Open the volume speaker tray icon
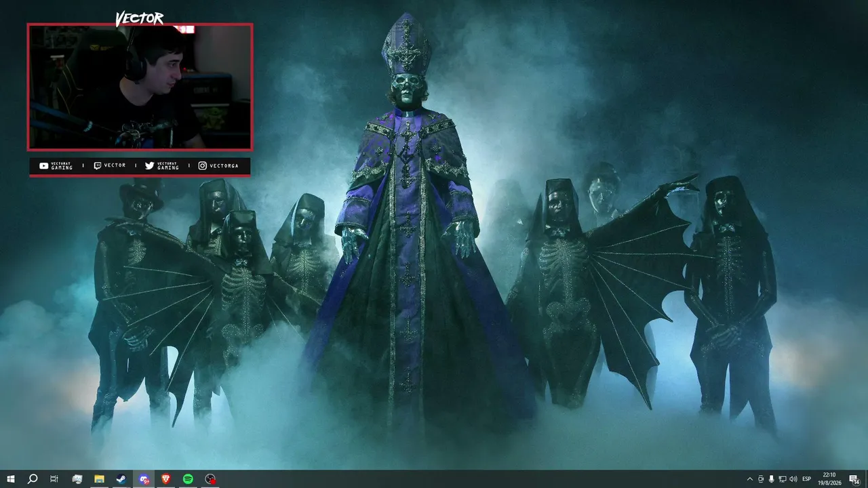Viewport: 868px width, 488px height. tap(793, 479)
